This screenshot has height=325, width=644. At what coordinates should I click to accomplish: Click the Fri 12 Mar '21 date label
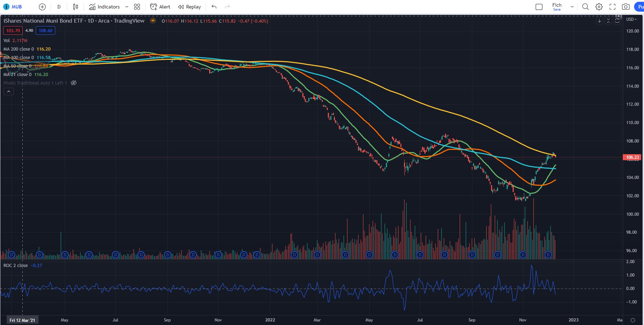(x=22, y=320)
